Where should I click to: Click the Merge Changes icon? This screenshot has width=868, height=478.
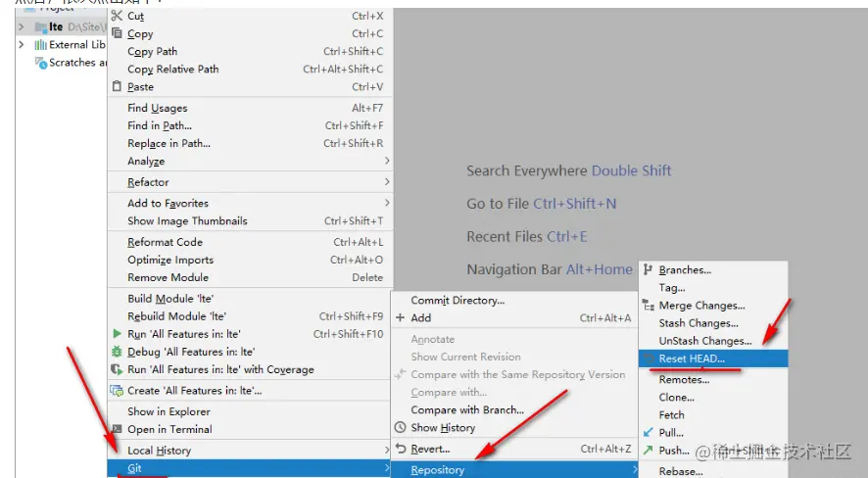point(649,305)
